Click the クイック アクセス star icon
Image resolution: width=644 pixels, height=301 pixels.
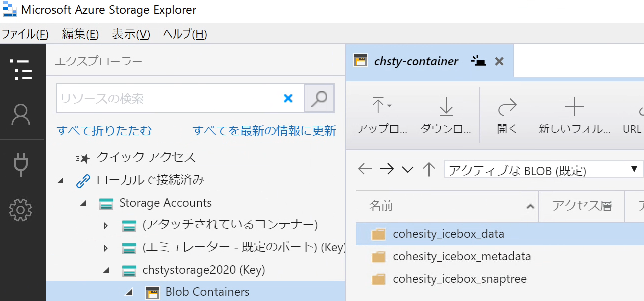tap(83, 158)
